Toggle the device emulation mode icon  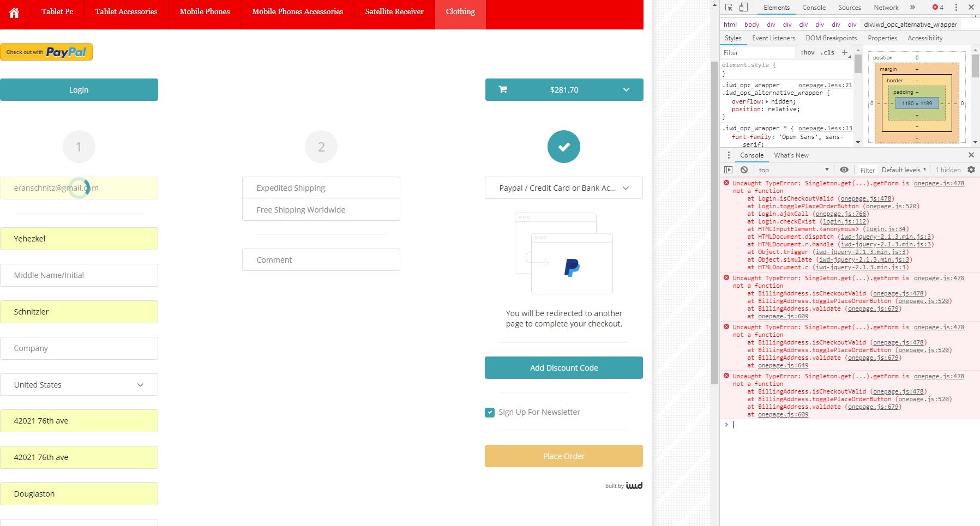(x=743, y=7)
